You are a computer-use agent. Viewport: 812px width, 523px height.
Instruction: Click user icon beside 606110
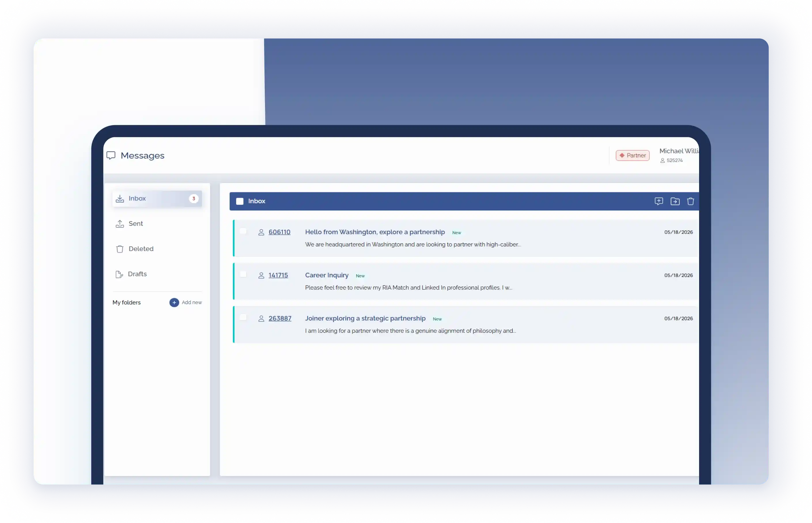(x=261, y=232)
